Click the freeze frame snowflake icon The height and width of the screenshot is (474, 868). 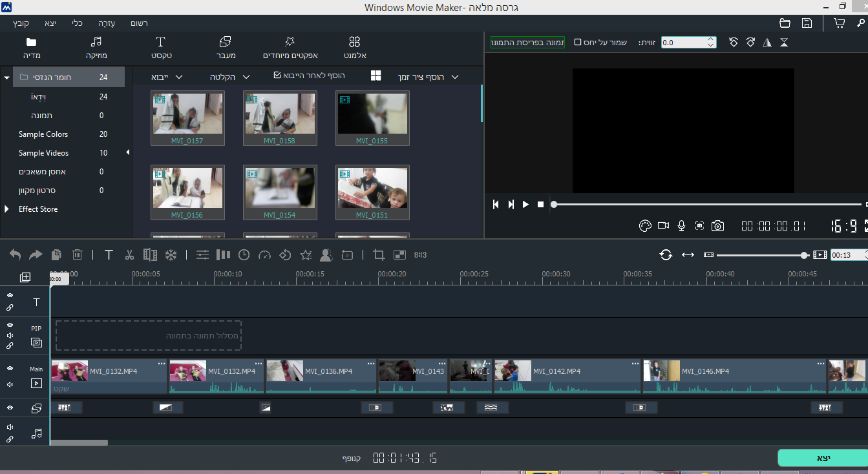171,255
